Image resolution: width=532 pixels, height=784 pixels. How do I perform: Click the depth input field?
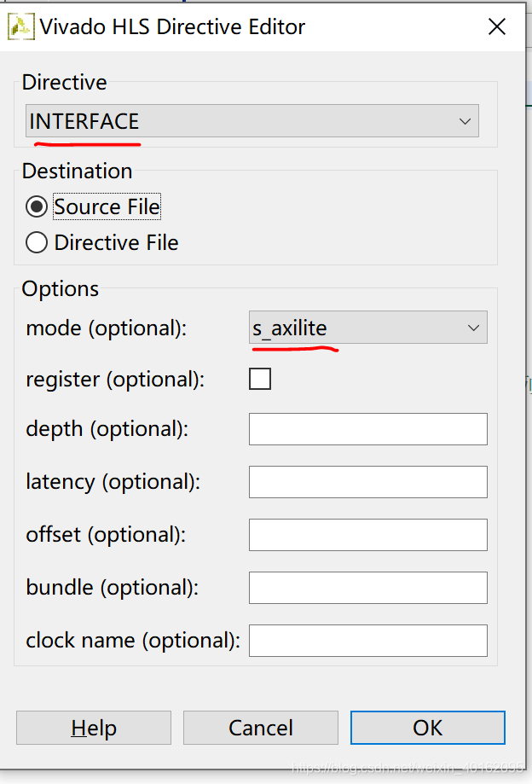[x=368, y=429]
